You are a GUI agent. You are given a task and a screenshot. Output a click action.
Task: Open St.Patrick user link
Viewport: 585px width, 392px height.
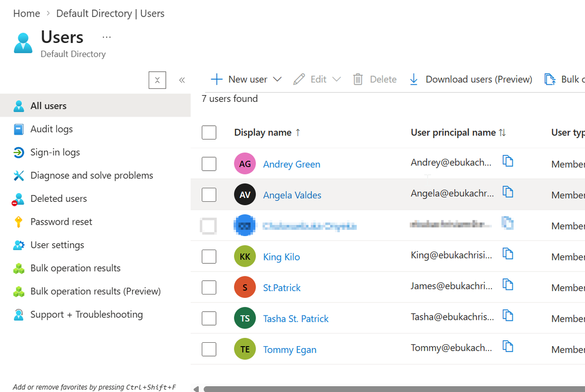282,288
